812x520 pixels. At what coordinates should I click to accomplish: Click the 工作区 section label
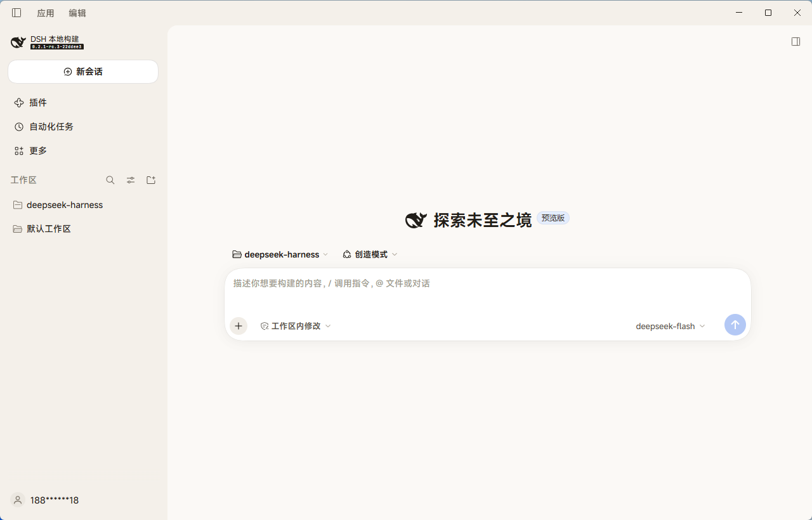point(23,180)
